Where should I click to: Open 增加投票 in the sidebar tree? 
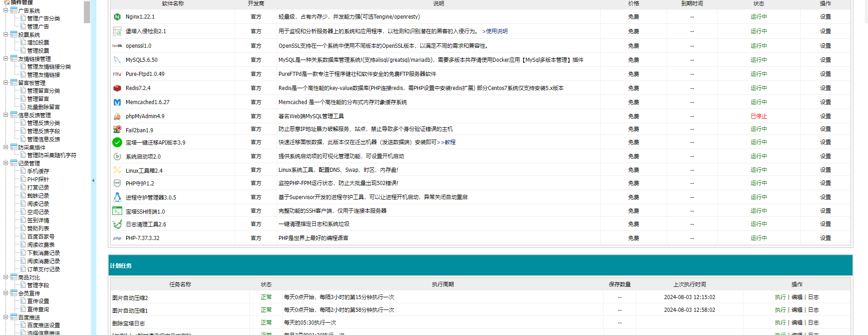point(38,43)
